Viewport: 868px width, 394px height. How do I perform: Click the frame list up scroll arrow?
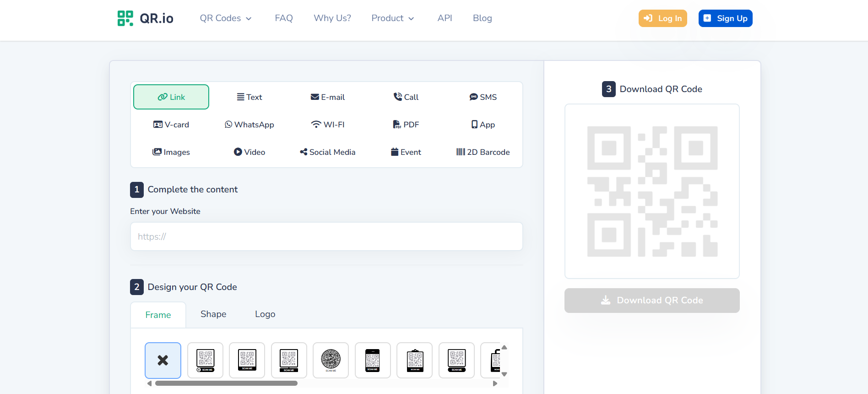505,347
